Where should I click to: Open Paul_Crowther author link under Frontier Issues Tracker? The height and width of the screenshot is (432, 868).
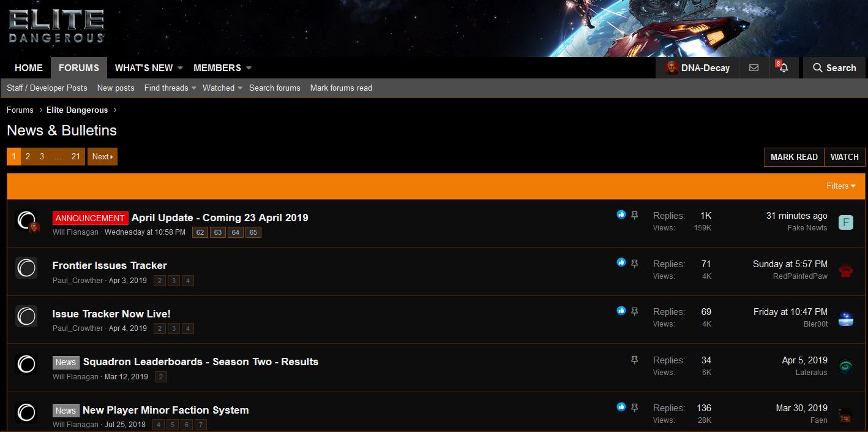click(78, 280)
